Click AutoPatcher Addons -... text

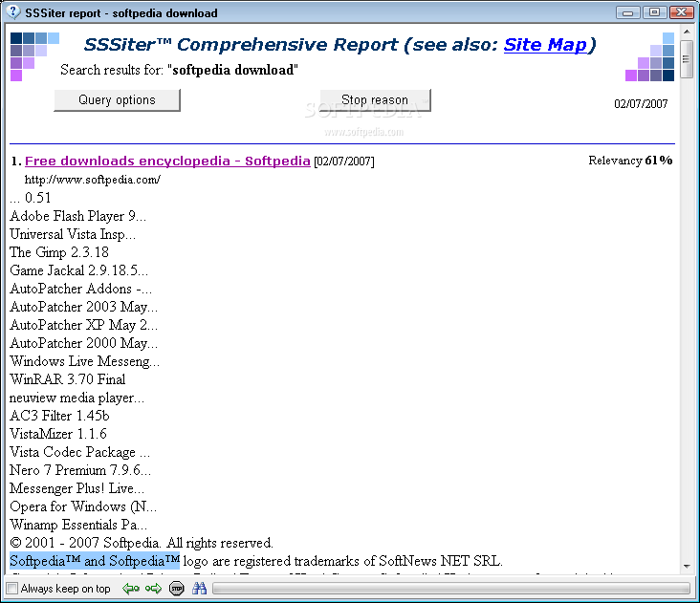80,289
